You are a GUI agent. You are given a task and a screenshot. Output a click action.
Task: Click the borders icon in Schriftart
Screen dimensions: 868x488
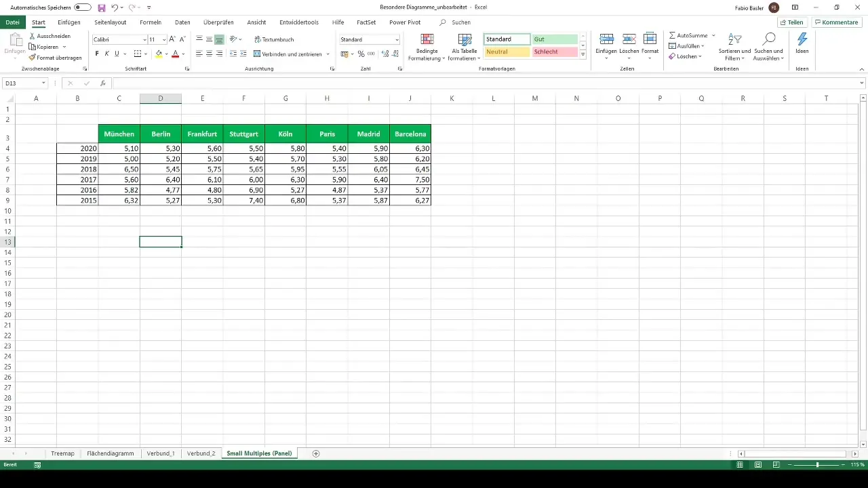[x=137, y=54]
